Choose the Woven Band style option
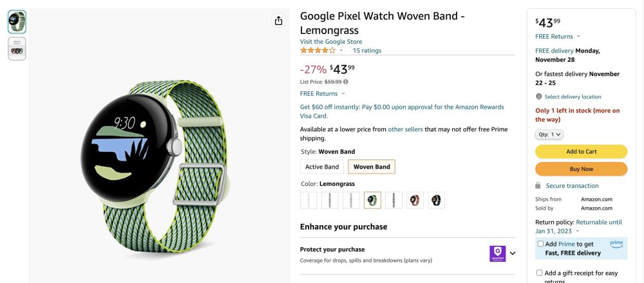The height and width of the screenshot is (283, 644). click(372, 167)
